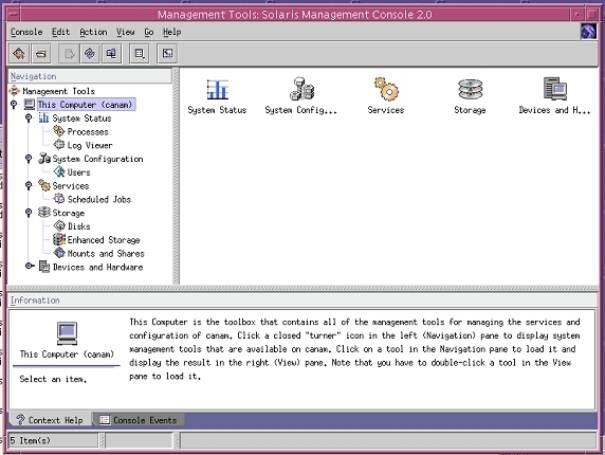The height and width of the screenshot is (455, 605).
Task: Select Storage node in Navigation tree
Action: click(x=68, y=213)
